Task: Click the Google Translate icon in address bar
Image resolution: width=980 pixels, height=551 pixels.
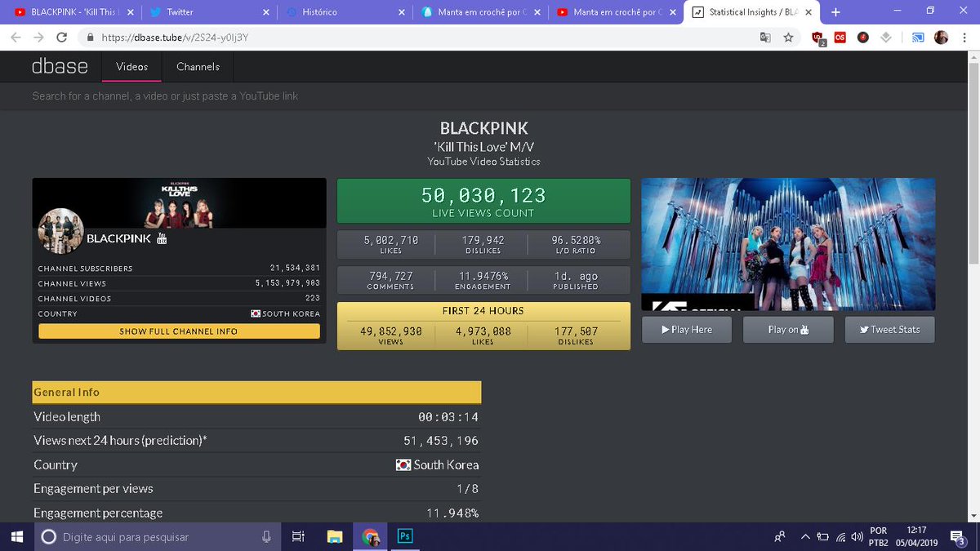Action: [x=765, y=38]
